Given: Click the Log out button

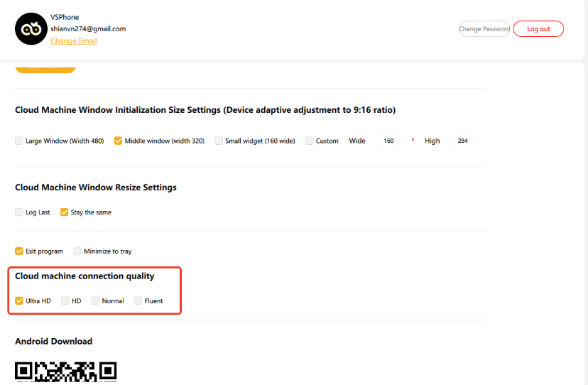Looking at the screenshot, I should pyautogui.click(x=538, y=29).
